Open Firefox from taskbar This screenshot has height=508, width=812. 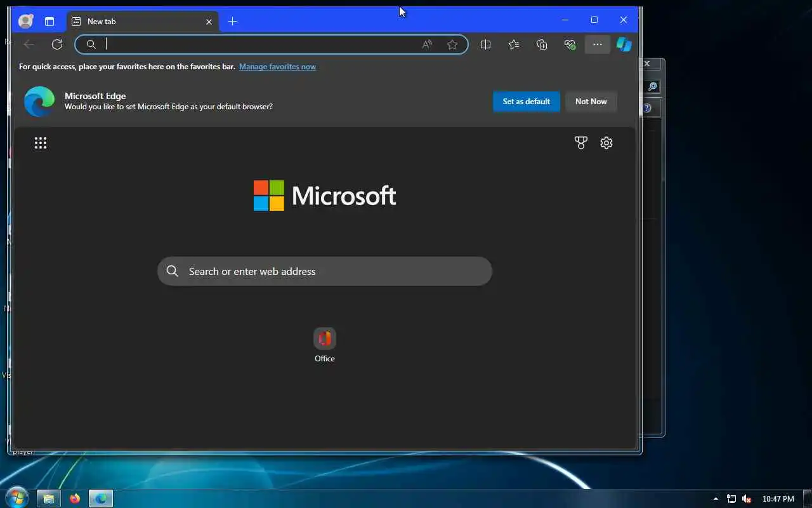pyautogui.click(x=75, y=498)
